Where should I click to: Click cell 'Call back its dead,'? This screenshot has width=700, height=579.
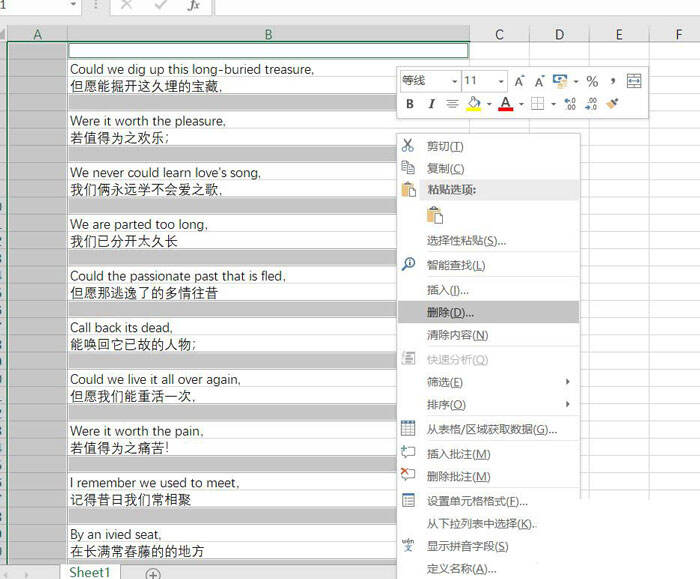point(232,327)
